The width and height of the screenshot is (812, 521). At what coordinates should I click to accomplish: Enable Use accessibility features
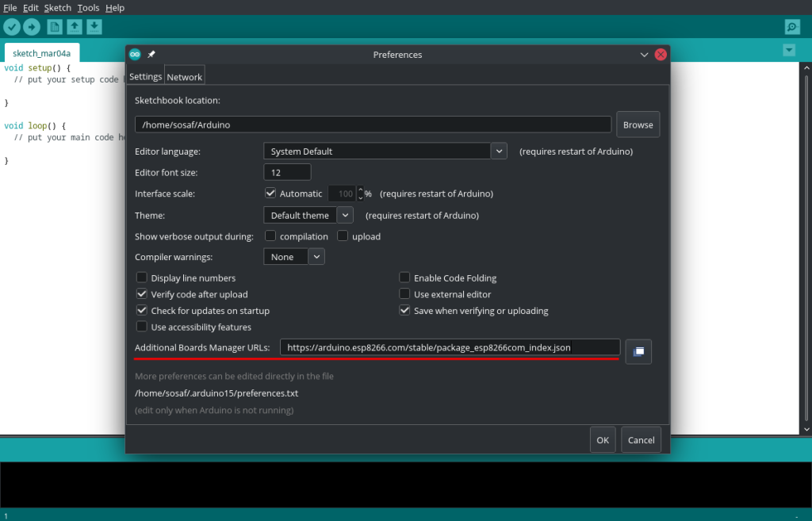pos(141,327)
